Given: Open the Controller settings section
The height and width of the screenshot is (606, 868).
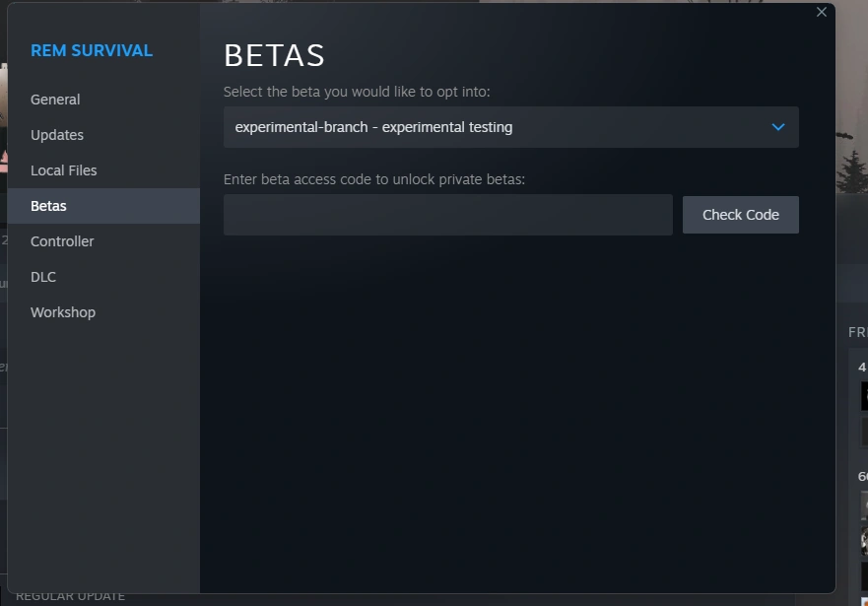Looking at the screenshot, I should click(62, 241).
